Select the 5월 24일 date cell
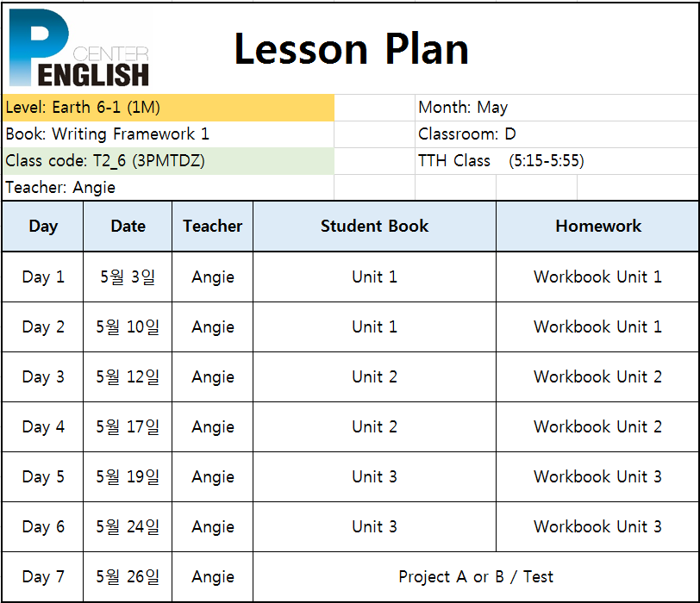Screen dimensions: 700x603 pos(128,526)
